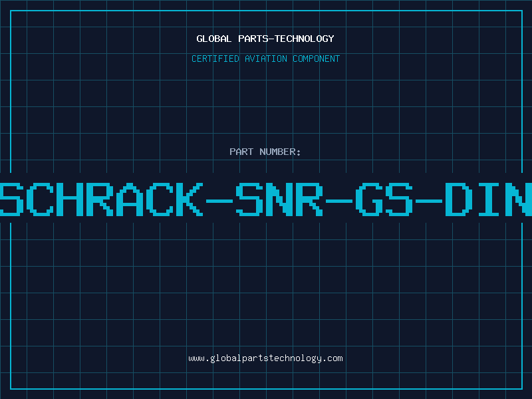This screenshot has width=532, height=399.
Task: Click the PART NUMBER: label
Action: (265, 152)
